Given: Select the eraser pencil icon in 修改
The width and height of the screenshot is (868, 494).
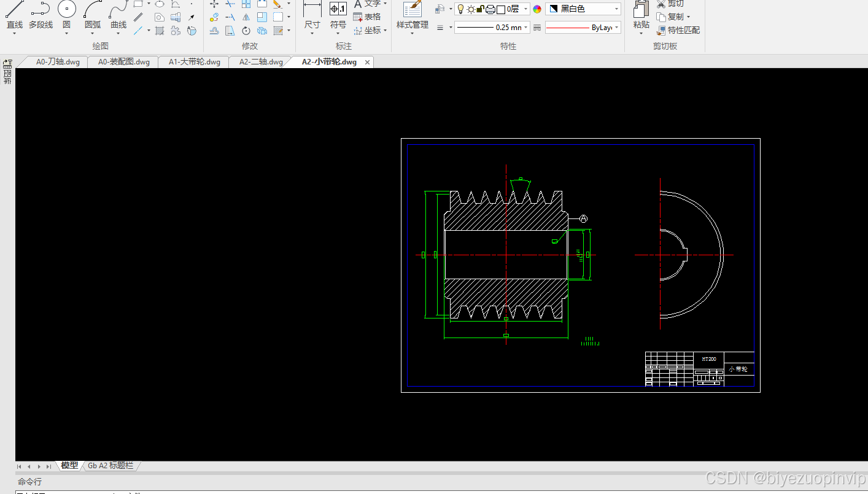Looking at the screenshot, I should (277, 4).
